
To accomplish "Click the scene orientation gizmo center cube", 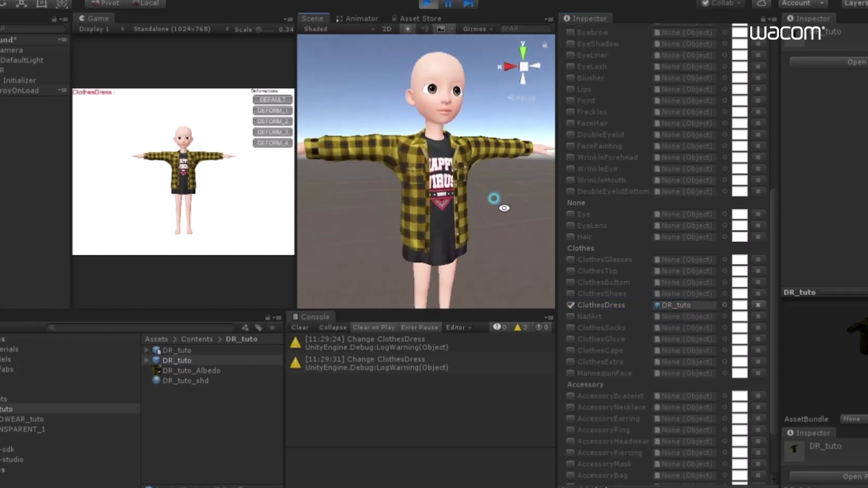I will (524, 66).
